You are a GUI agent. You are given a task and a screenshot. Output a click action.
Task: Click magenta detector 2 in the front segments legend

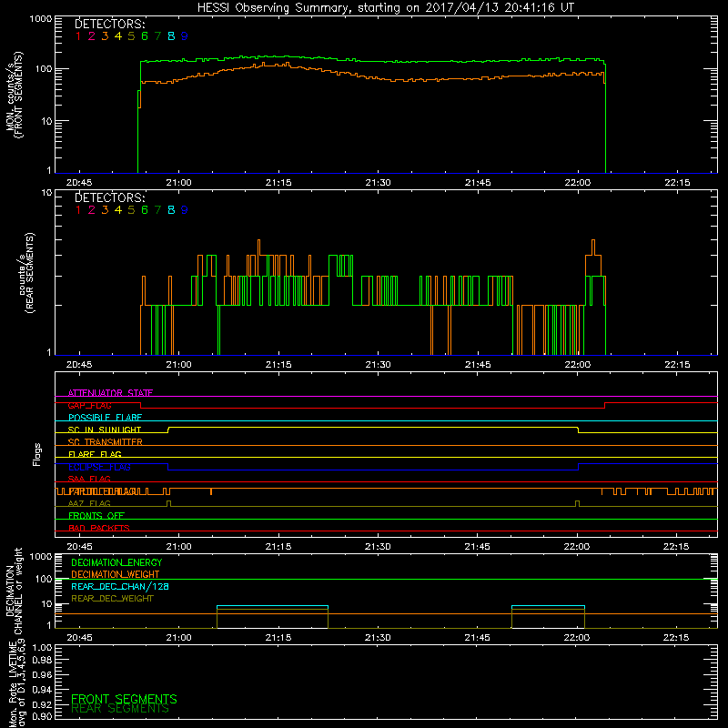coord(92,36)
